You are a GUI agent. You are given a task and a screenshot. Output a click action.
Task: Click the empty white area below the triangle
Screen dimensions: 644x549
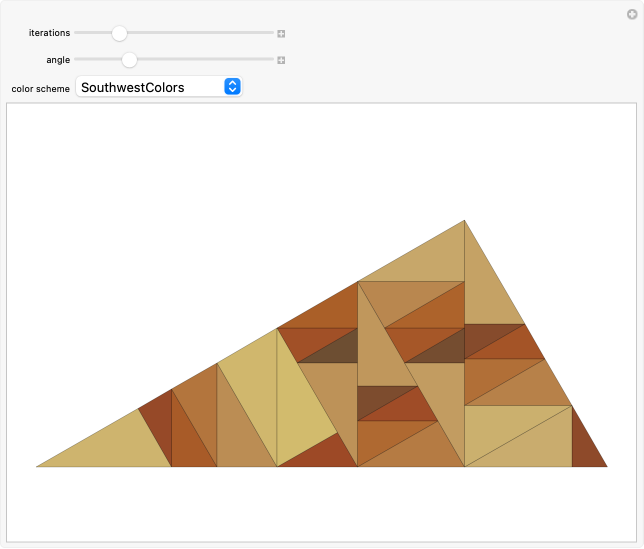point(320,505)
